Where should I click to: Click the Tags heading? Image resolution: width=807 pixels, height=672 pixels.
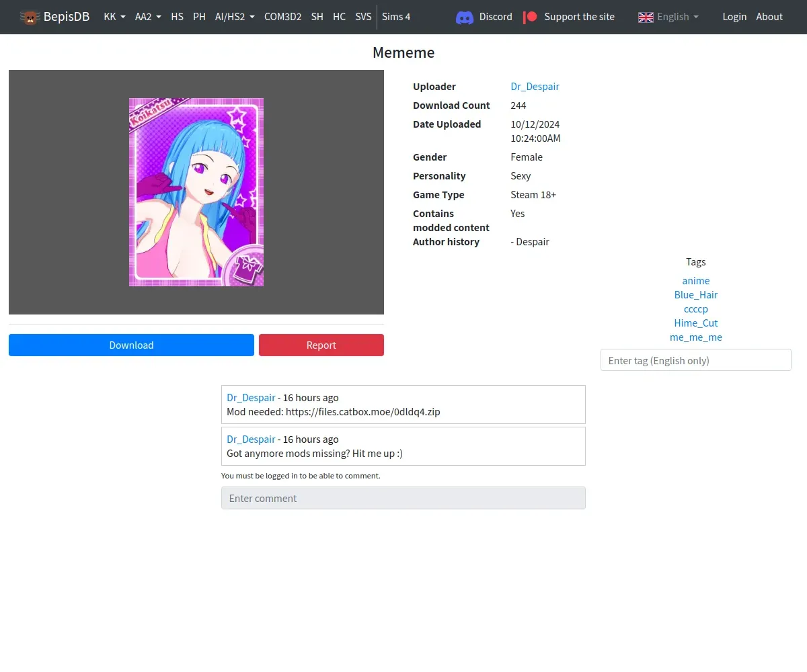[696, 262]
